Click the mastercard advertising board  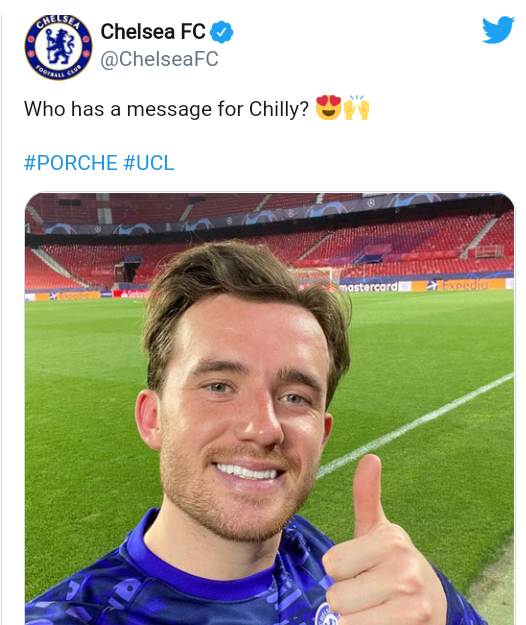point(369,286)
